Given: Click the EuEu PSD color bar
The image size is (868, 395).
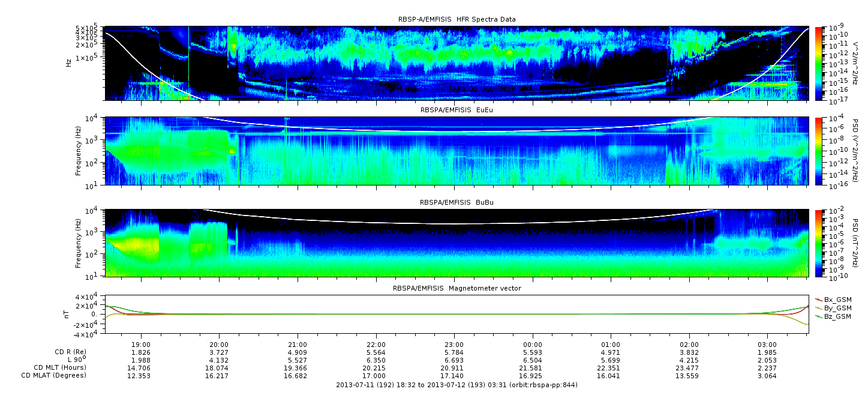Looking at the screenshot, I should tap(818, 151).
